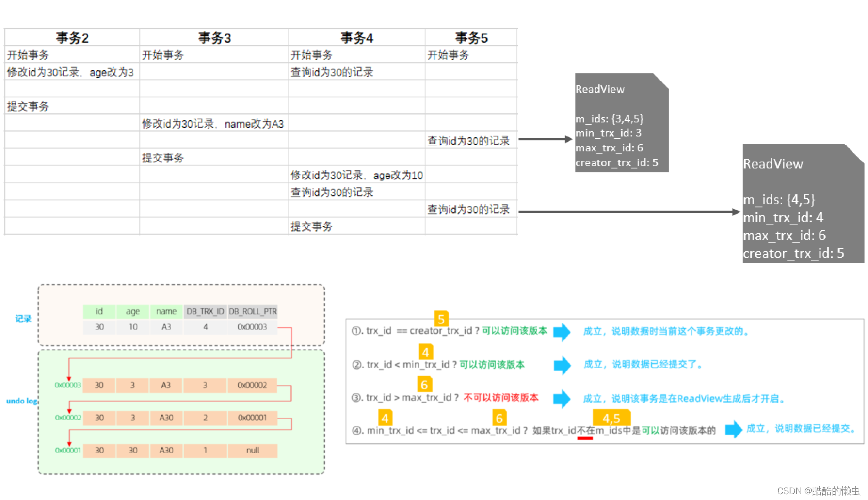The width and height of the screenshot is (868, 500).
Task: Click rule ④ 'min_trx_id <= trx_id <= max_trx_id' text
Action: (x=443, y=430)
